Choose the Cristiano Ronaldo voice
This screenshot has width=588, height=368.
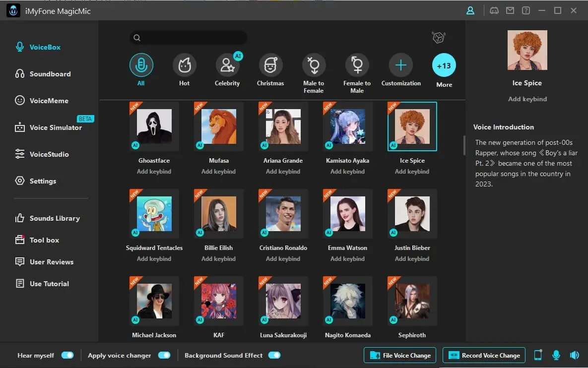point(283,214)
